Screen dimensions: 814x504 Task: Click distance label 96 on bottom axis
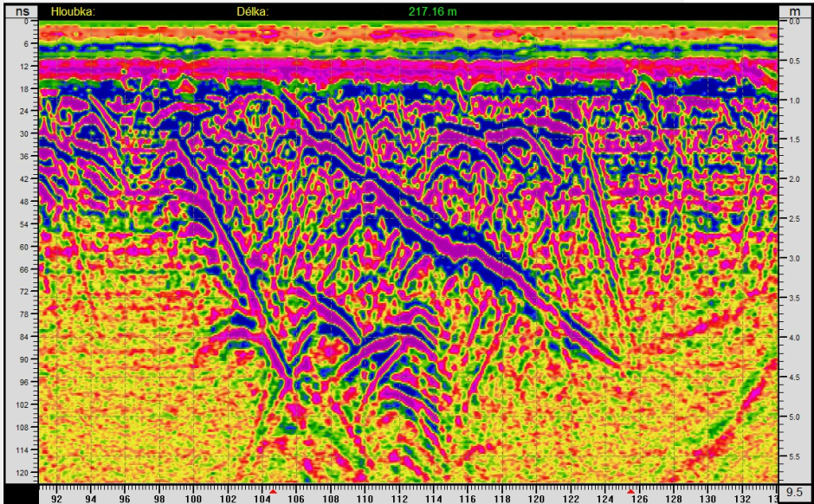click(125, 500)
